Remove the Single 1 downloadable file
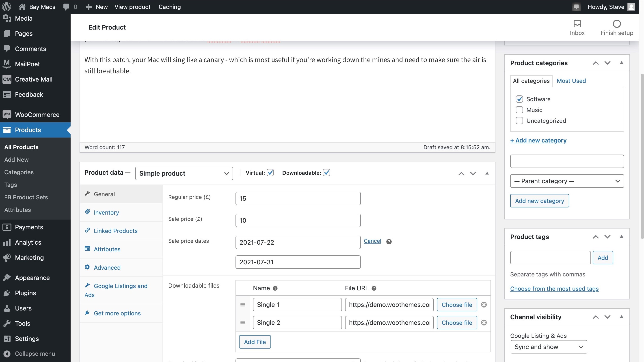644x362 pixels. tap(484, 304)
